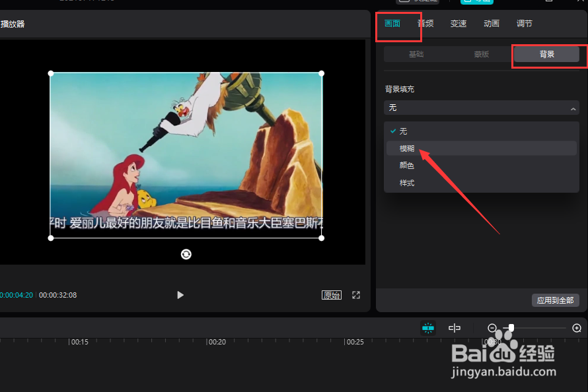Click the top-right video resize handle
The image size is (588, 392).
point(321,73)
